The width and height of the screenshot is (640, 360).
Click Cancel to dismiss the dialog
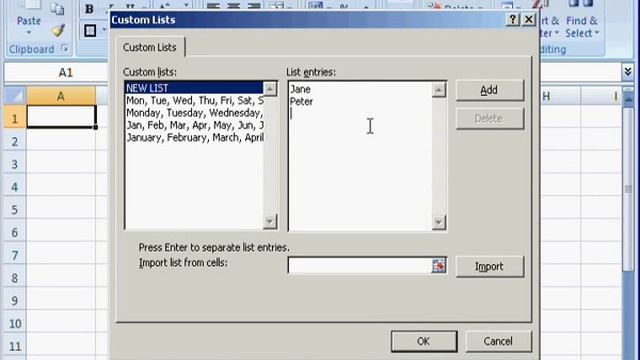[x=498, y=341]
